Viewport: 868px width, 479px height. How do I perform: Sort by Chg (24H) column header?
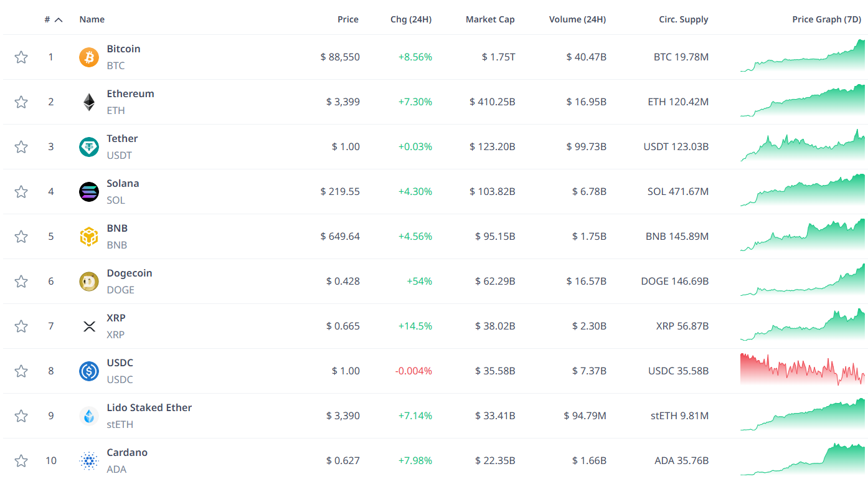point(411,19)
